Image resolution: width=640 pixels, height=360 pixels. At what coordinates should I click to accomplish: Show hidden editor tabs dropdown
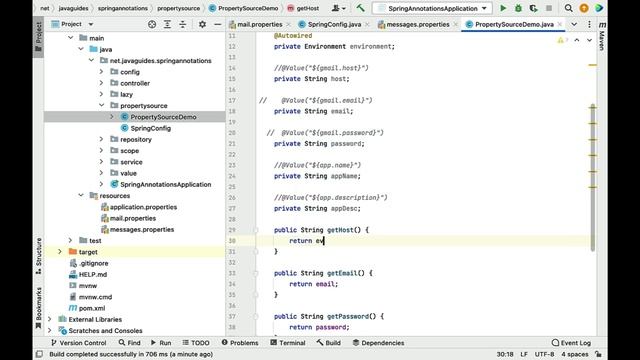pyautogui.click(x=574, y=24)
